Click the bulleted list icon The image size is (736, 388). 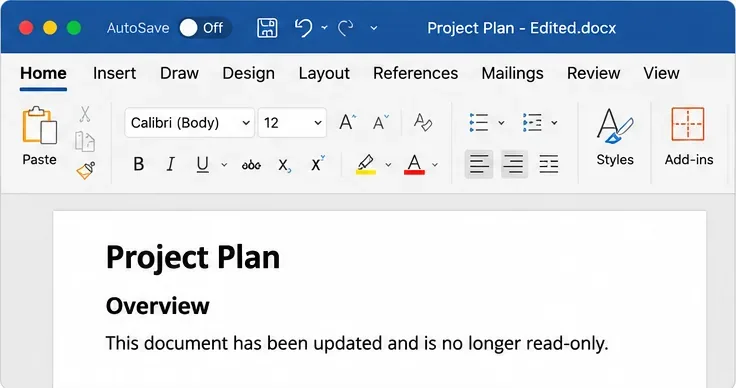coord(479,122)
